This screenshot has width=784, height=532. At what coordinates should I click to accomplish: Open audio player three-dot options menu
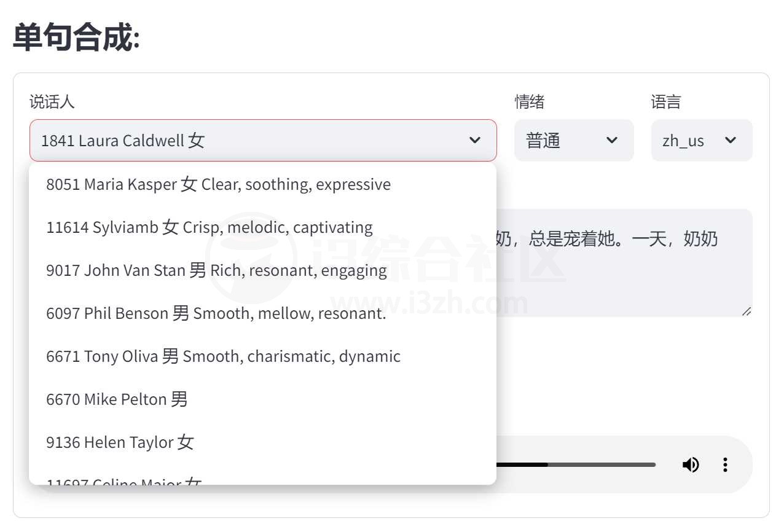pos(725,464)
